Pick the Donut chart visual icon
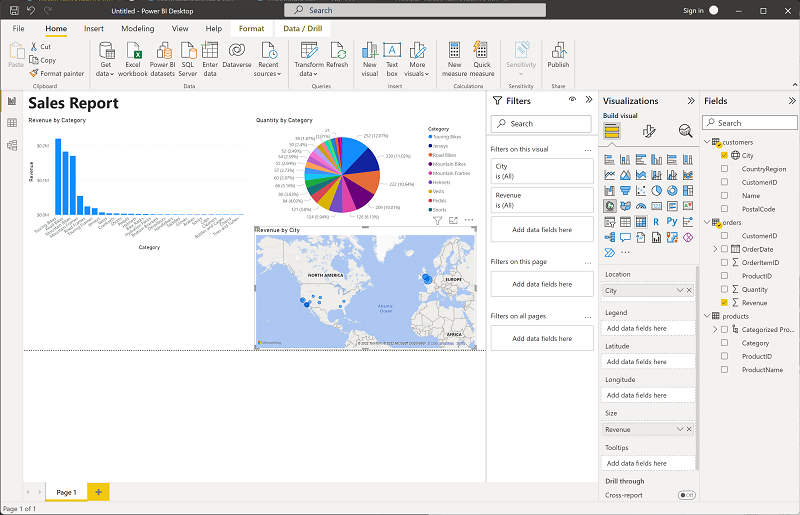Screen dimensions: 800x515 (x=672, y=190)
